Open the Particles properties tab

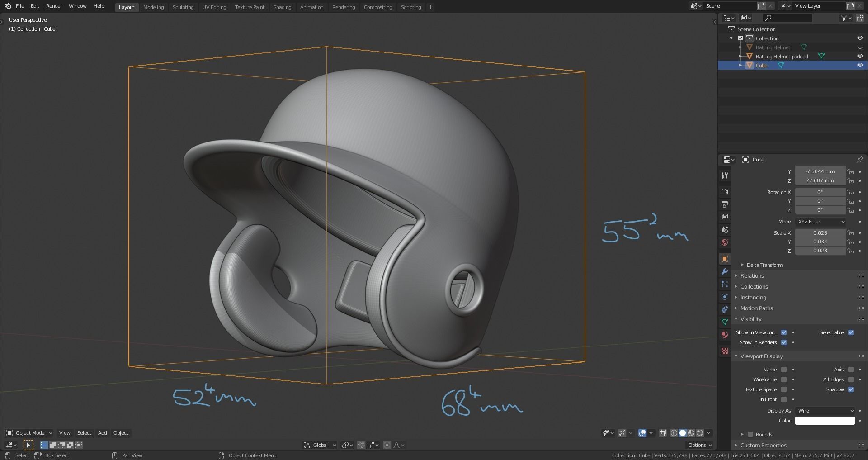725,284
